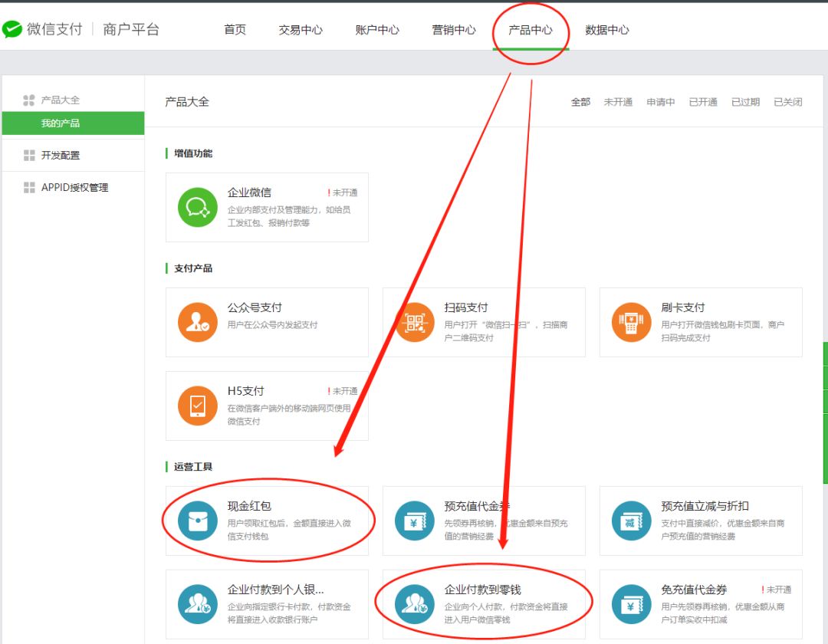Open 营销中心 tab
Image resolution: width=828 pixels, height=644 pixels.
coord(454,30)
